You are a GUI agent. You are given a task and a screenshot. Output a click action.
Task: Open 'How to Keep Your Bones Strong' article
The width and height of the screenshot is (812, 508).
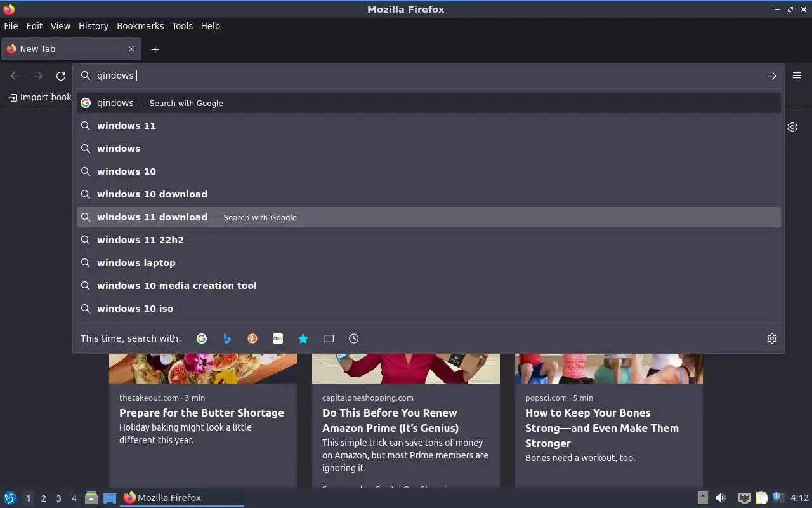tap(602, 428)
